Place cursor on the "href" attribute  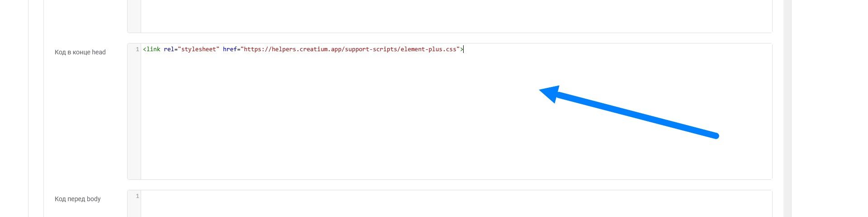(x=230, y=49)
